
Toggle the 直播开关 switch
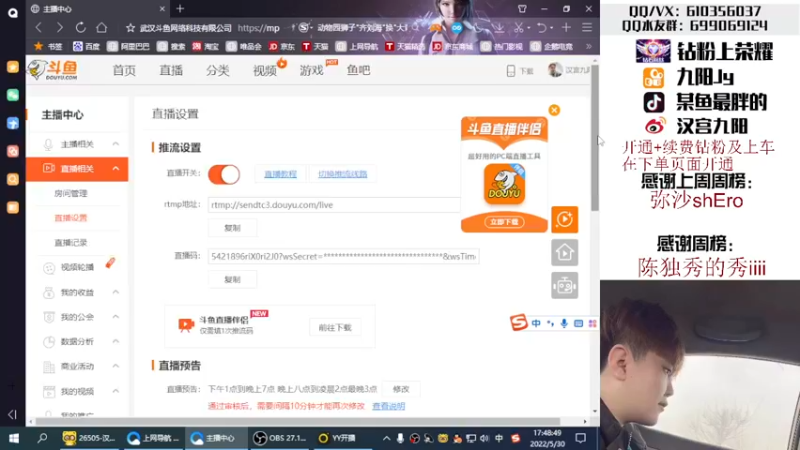click(x=224, y=174)
